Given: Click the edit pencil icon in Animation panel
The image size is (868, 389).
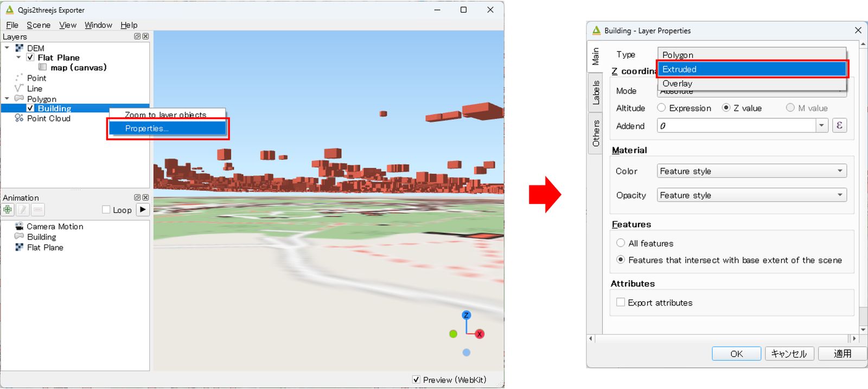Looking at the screenshot, I should (23, 209).
